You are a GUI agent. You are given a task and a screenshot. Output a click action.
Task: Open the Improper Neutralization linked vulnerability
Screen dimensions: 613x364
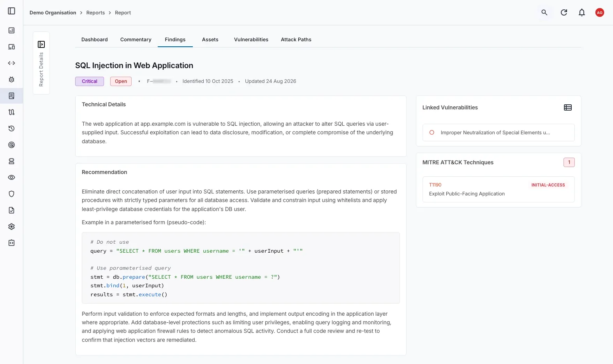tap(499, 132)
